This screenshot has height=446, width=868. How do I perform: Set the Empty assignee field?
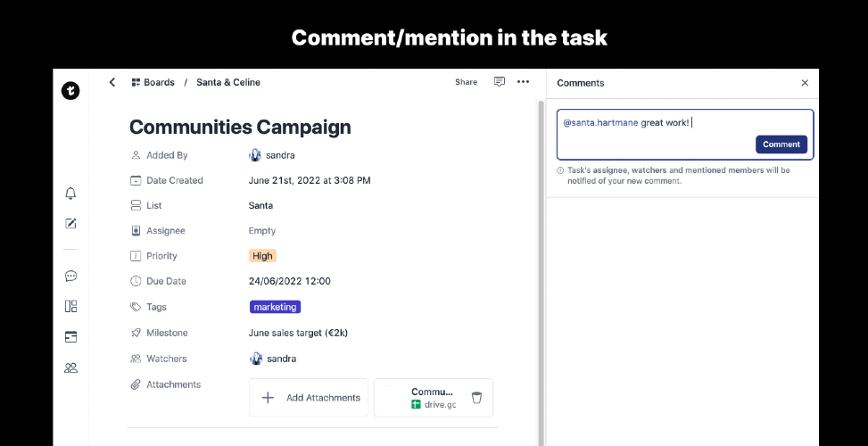coord(261,231)
